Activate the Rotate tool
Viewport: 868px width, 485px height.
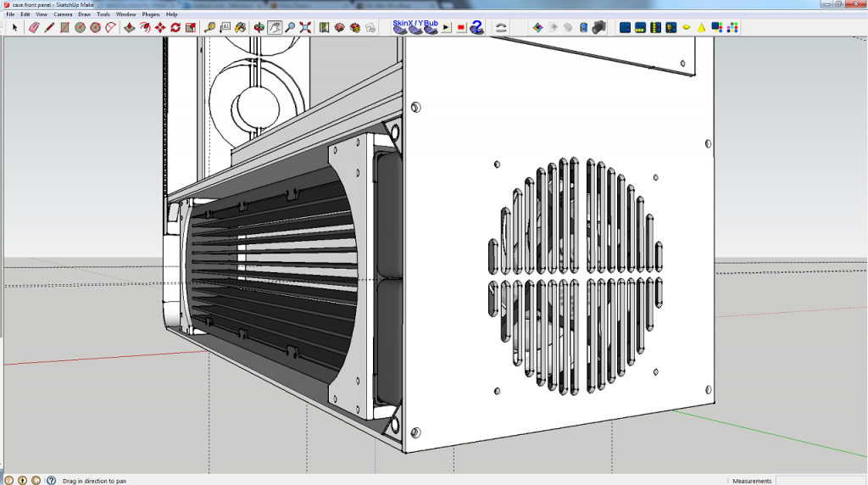(x=175, y=27)
